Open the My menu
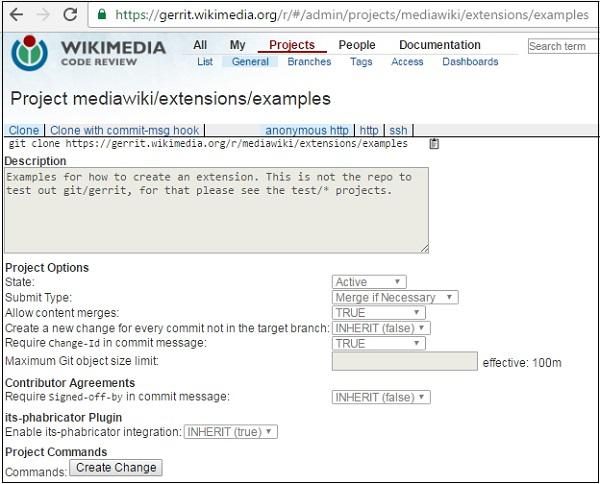Image resolution: width=600 pixels, height=484 pixels. 237,45
